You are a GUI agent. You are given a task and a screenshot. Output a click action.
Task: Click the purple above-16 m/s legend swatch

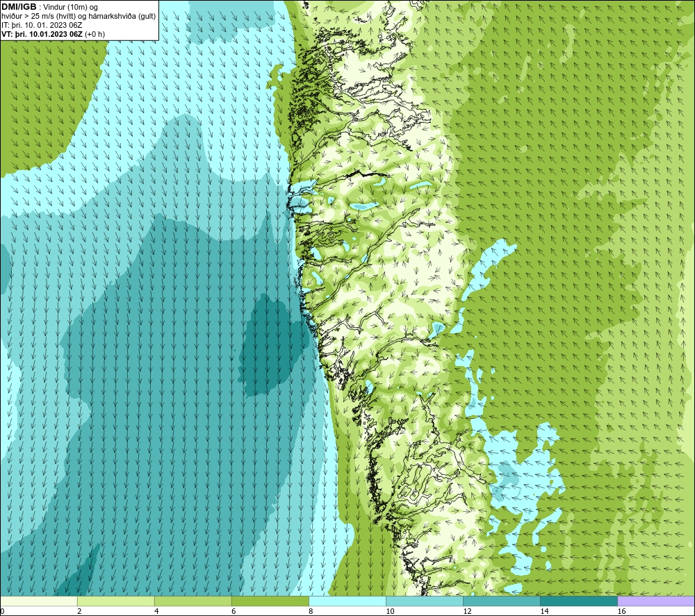coord(656,601)
